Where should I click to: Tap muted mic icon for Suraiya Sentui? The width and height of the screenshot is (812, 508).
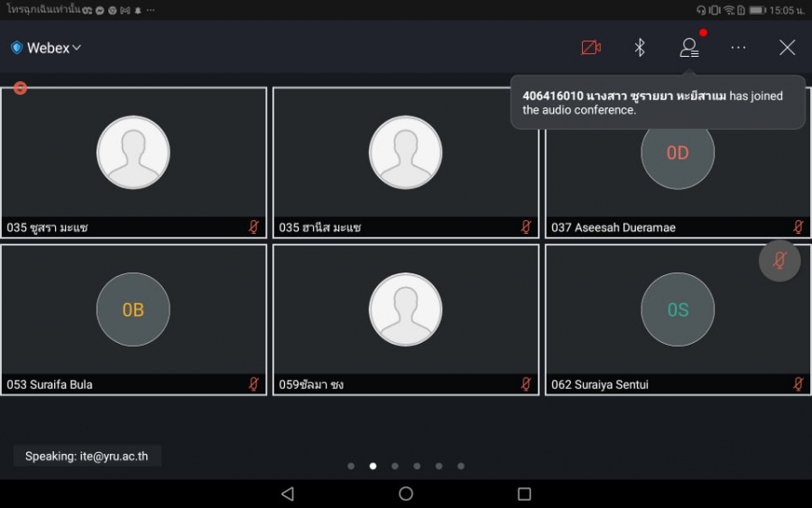(x=798, y=384)
